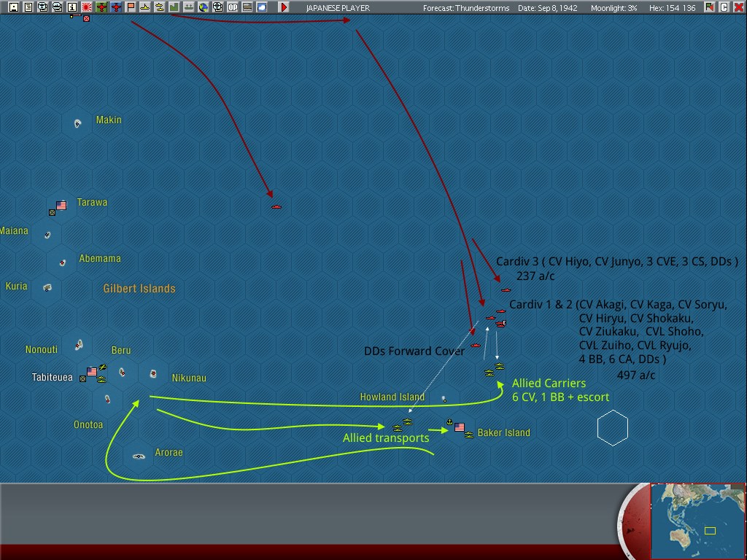
Task: Click the US flag at Tabiteuea
Action: pyautogui.click(x=92, y=371)
